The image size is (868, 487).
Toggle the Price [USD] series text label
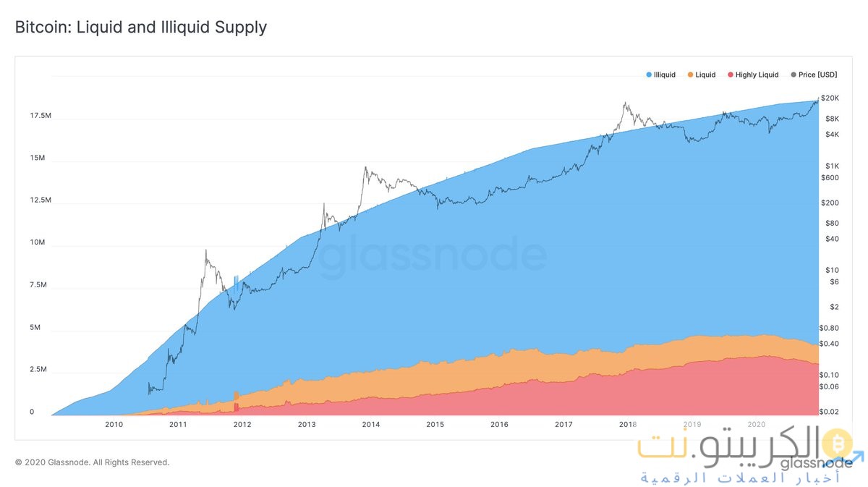[x=818, y=75]
